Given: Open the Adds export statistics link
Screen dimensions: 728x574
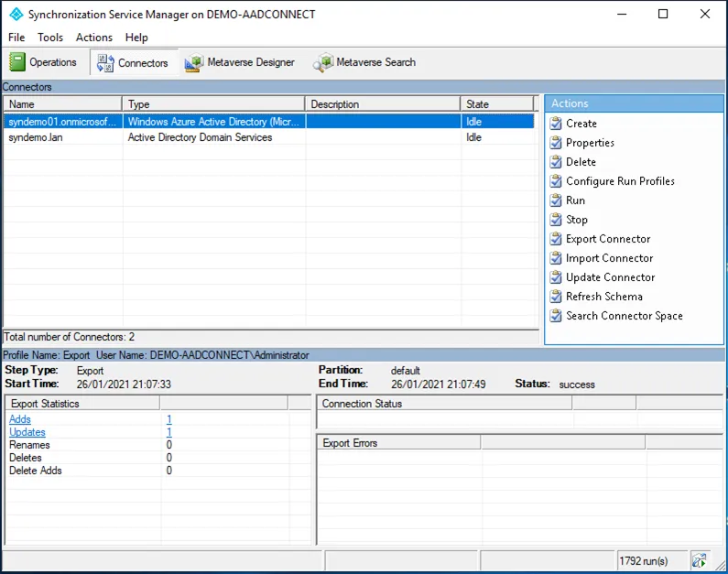Looking at the screenshot, I should coord(19,419).
